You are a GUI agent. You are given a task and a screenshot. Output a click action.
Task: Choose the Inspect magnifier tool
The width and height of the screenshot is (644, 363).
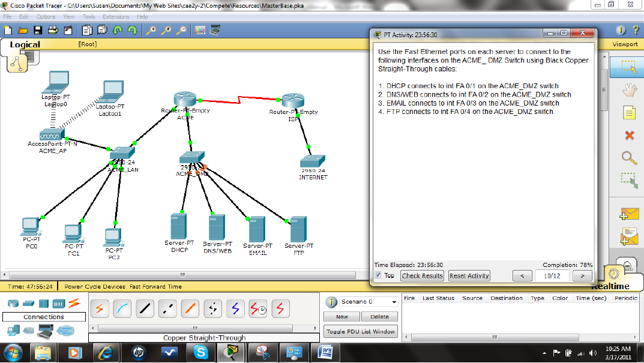click(629, 158)
